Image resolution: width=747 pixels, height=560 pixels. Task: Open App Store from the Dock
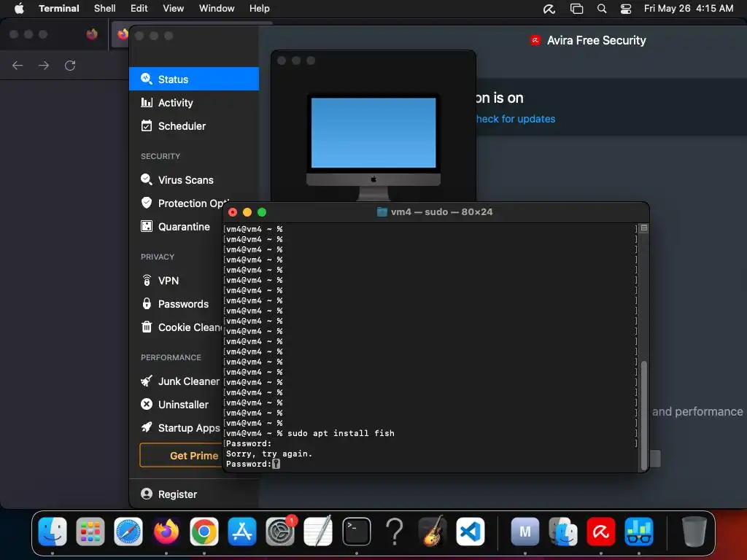click(242, 532)
